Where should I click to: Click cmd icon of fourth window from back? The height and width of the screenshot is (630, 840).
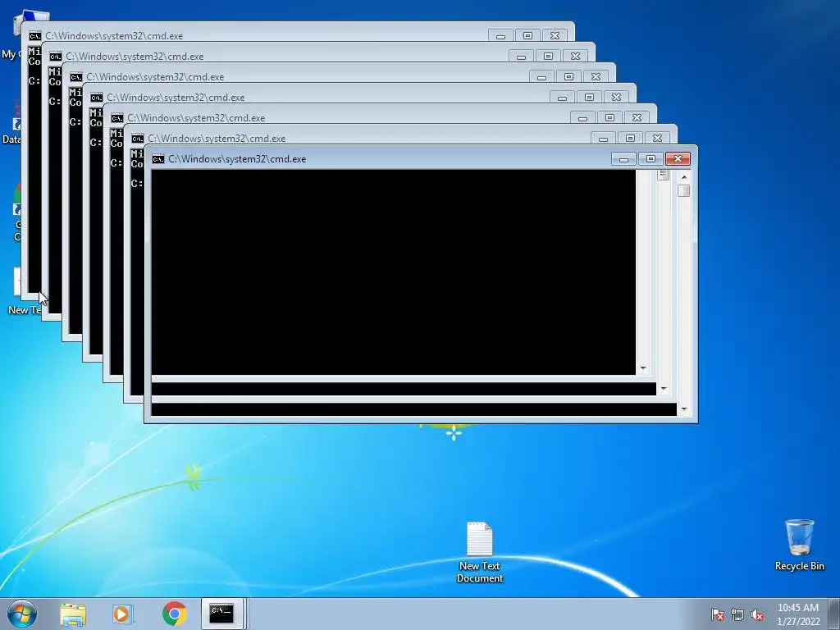(x=97, y=98)
